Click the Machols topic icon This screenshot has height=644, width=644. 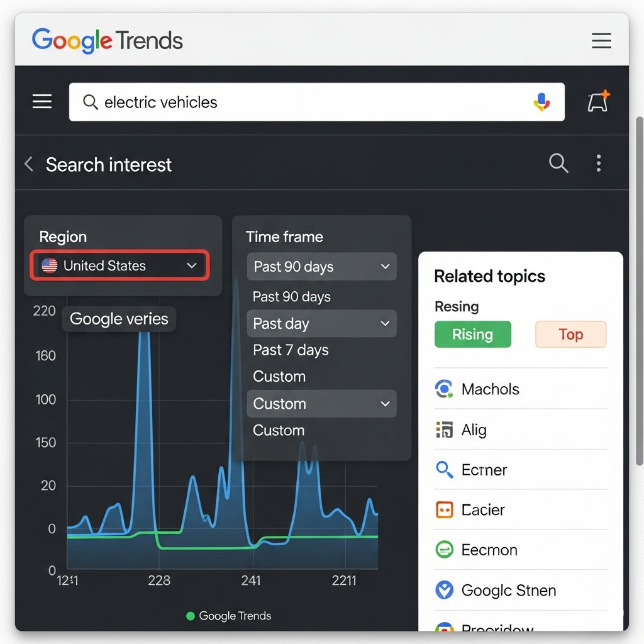tap(444, 389)
